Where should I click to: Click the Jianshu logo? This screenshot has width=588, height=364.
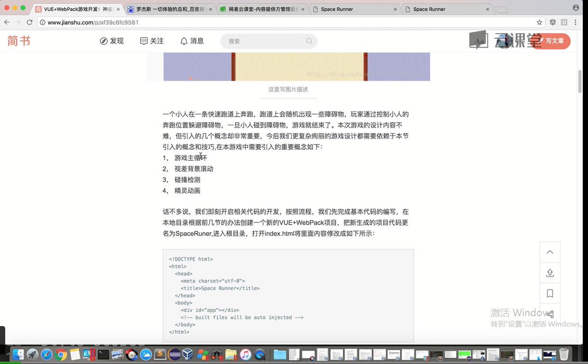[x=19, y=41]
